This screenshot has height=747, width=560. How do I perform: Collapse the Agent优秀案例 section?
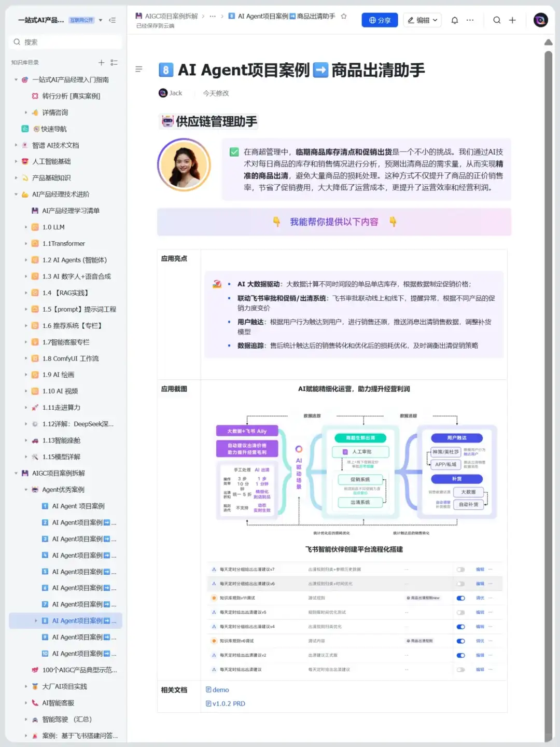[x=26, y=489]
